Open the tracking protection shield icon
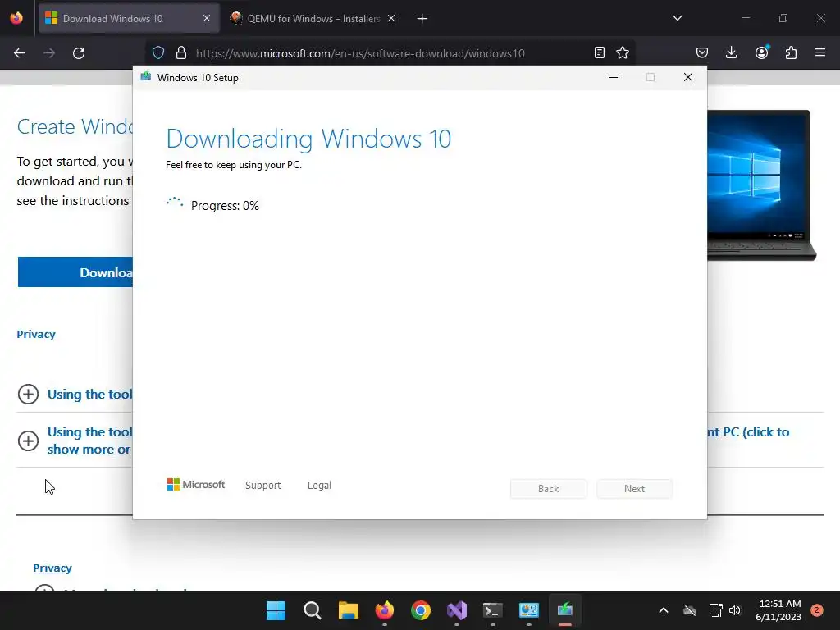Image resolution: width=840 pixels, height=630 pixels. pyautogui.click(x=158, y=53)
